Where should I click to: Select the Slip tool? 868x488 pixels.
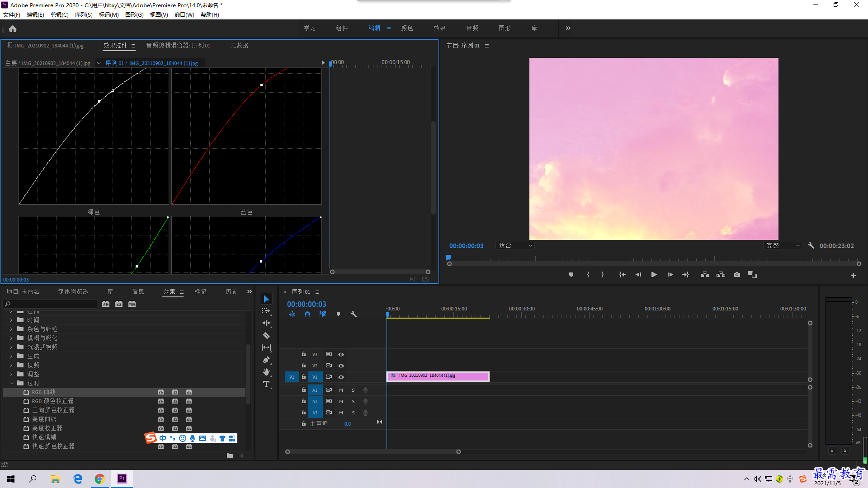(x=266, y=347)
